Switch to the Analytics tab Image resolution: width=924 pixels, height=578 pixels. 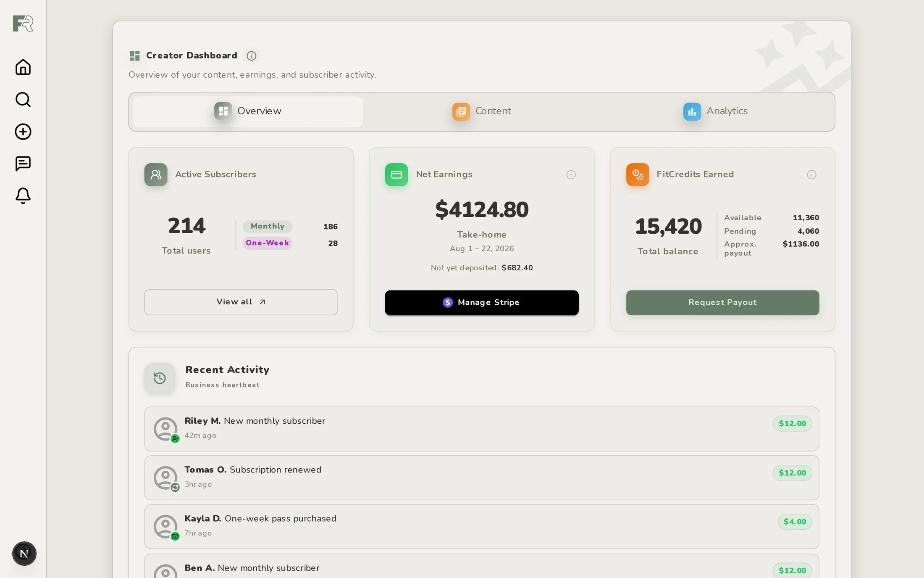pos(715,111)
